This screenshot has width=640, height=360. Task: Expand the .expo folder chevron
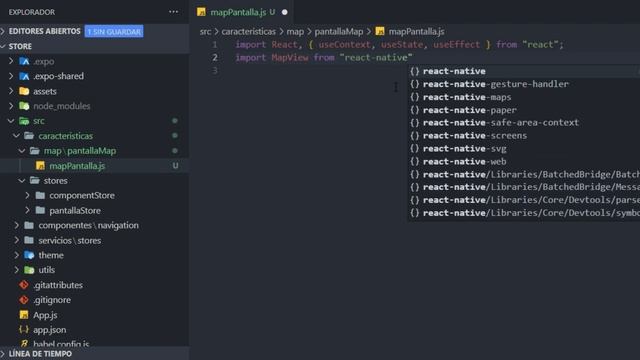[x=11, y=61]
